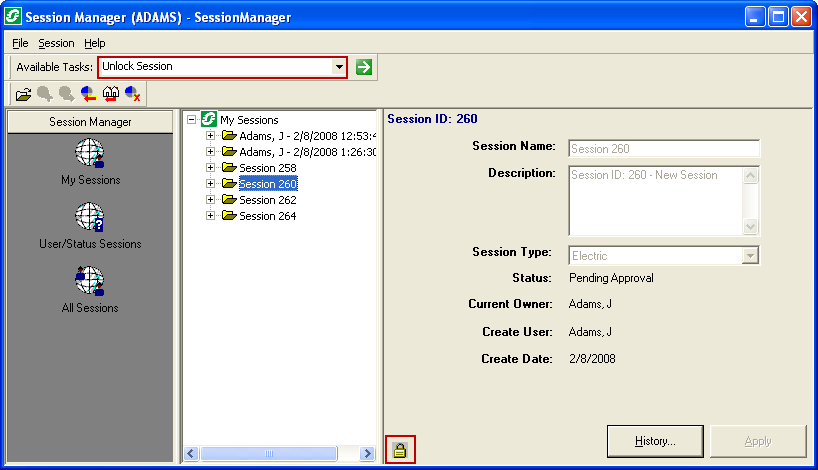Open the Available Tasks dropdown
This screenshot has height=470, width=818.
[x=339, y=67]
